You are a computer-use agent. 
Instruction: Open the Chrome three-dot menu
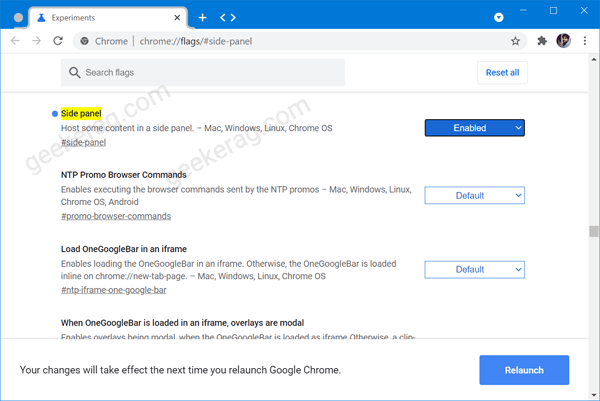[x=585, y=41]
